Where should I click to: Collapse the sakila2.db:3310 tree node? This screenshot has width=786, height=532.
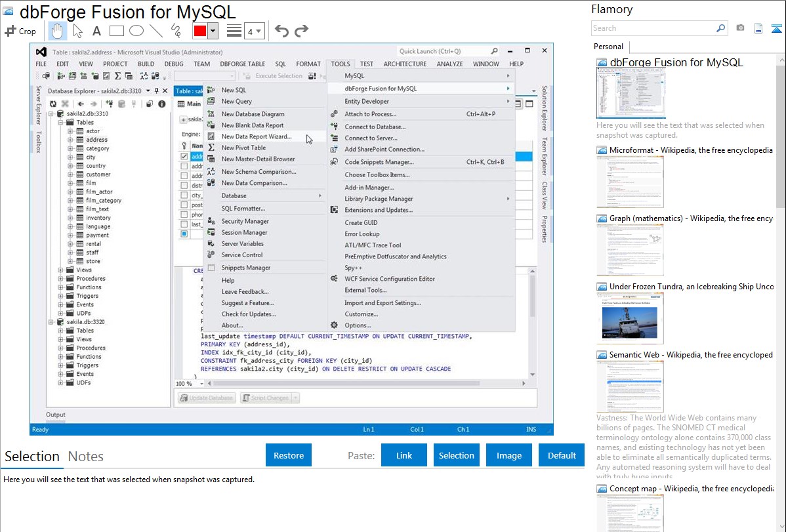(51, 114)
